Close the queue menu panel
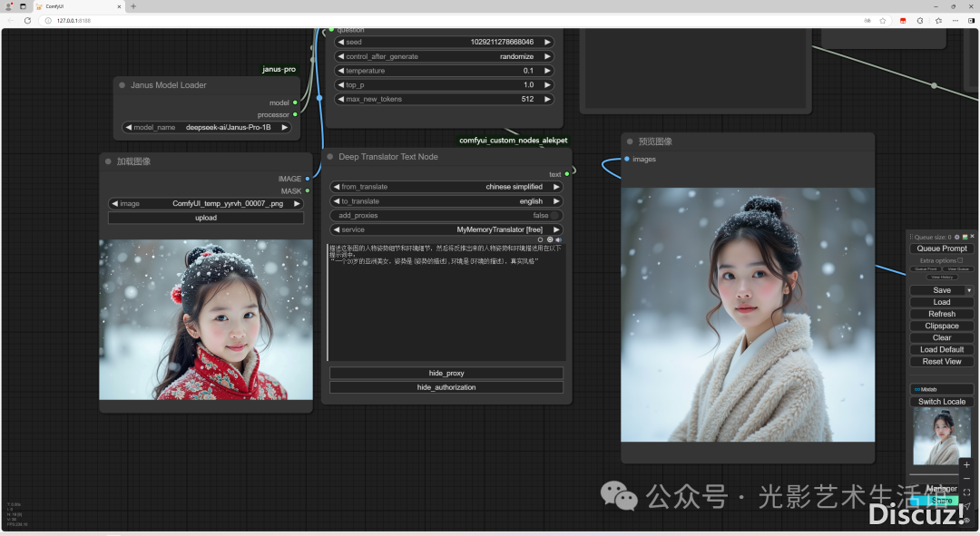Screen dimensions: 980x536 click(x=972, y=236)
